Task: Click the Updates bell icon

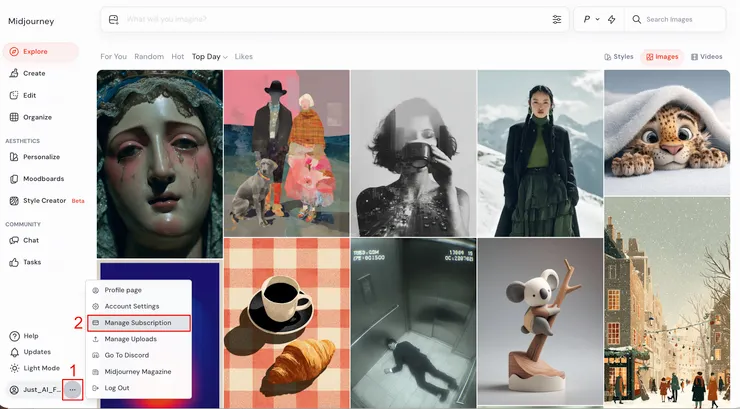Action: point(15,352)
